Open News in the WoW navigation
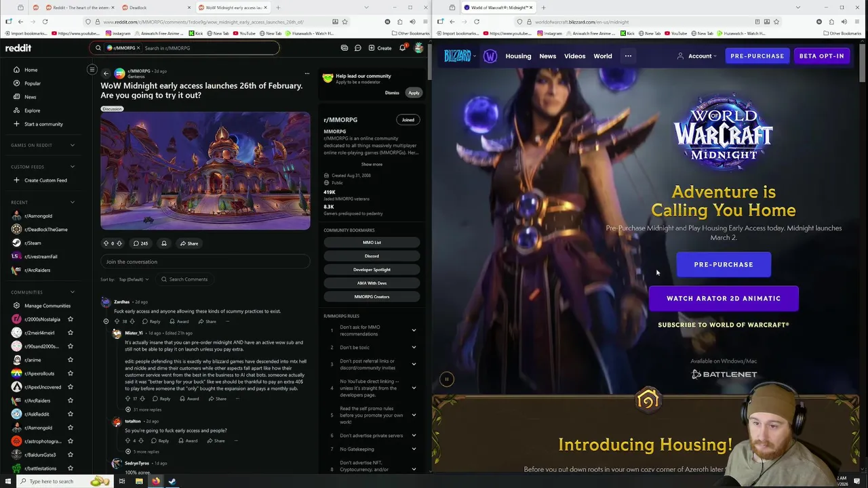The width and height of the screenshot is (868, 488). [x=547, y=56]
